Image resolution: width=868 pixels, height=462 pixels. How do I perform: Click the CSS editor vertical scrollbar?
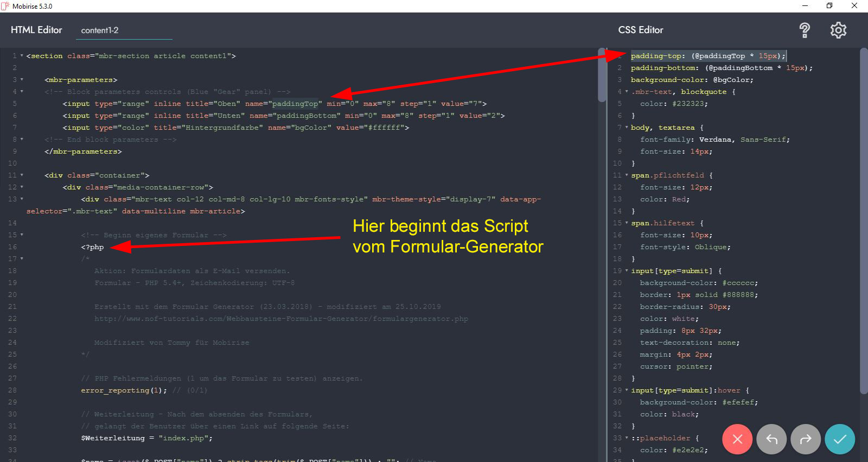point(864,217)
